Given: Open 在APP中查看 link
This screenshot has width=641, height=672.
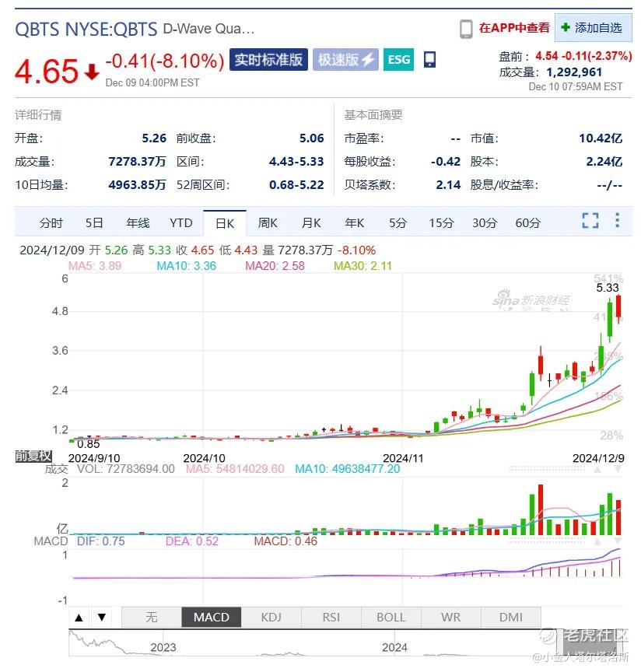Looking at the screenshot, I should (514, 28).
